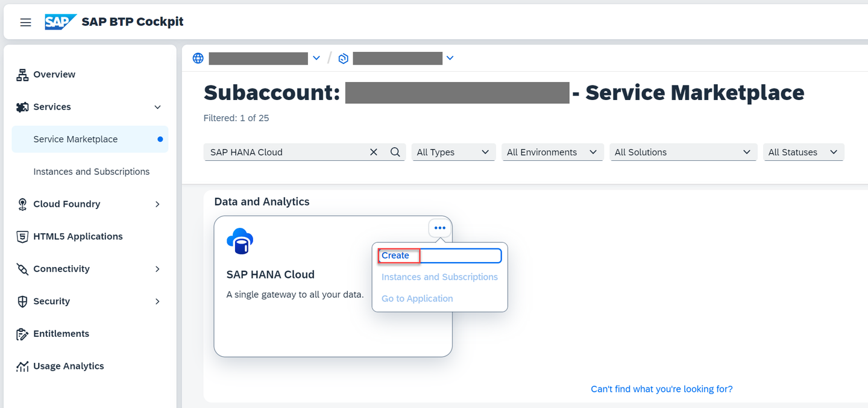The width and height of the screenshot is (868, 408).
Task: Open the SAP HANA Cloud tile actions menu
Action: [x=440, y=228]
